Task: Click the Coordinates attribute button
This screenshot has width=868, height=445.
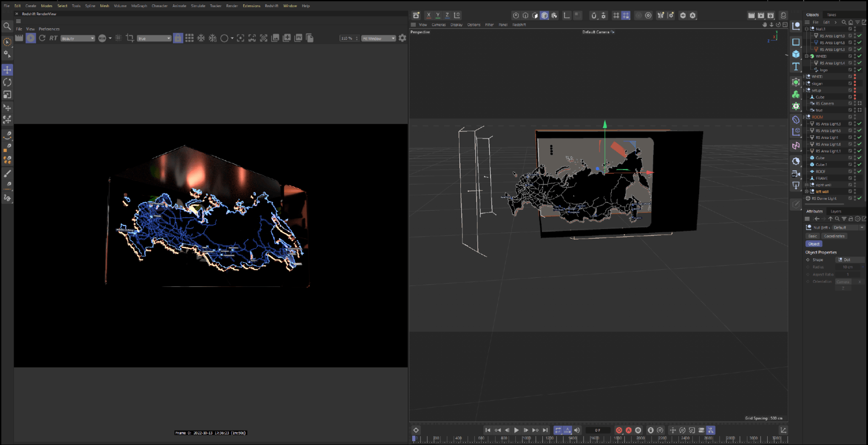Action: tap(834, 236)
